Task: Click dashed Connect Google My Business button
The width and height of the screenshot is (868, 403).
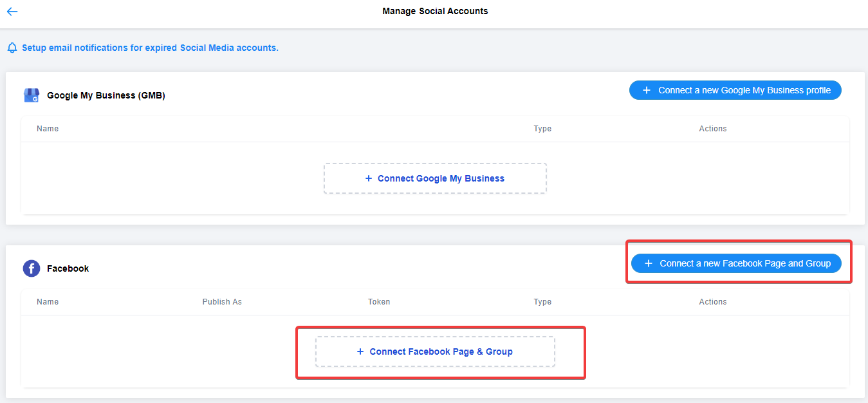Action: coord(435,178)
